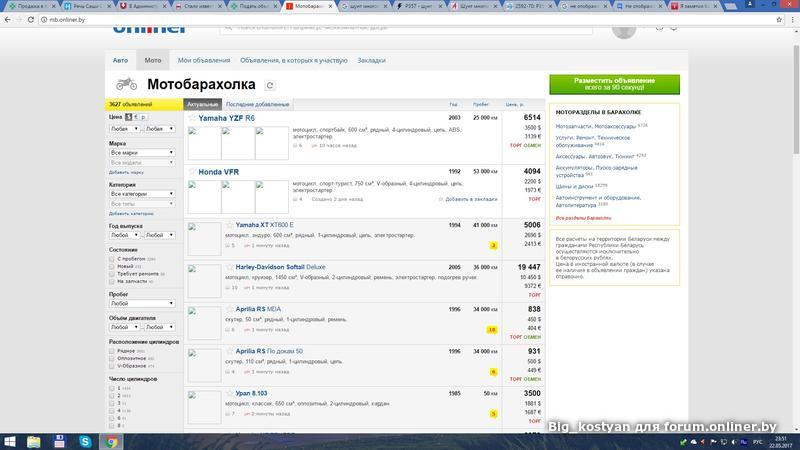This screenshot has height=450, width=800.
Task: Check the 'На запчасти' condition box
Action: (112, 281)
